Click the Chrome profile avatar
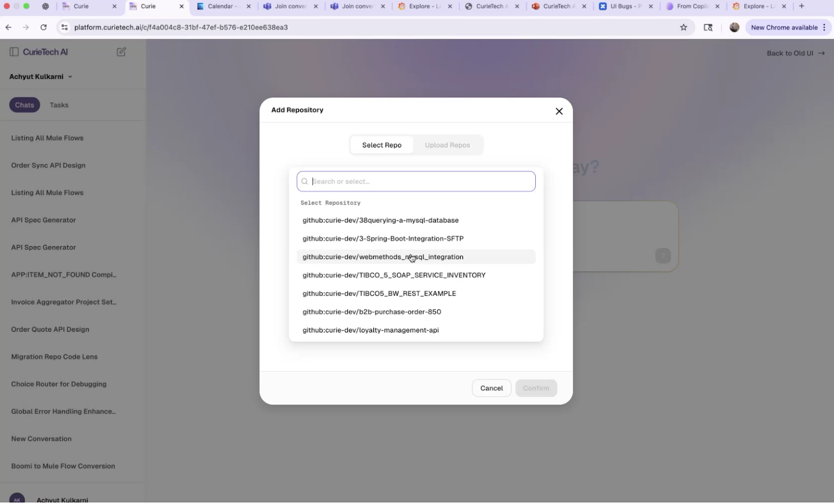This screenshot has width=834, height=504. point(734,27)
